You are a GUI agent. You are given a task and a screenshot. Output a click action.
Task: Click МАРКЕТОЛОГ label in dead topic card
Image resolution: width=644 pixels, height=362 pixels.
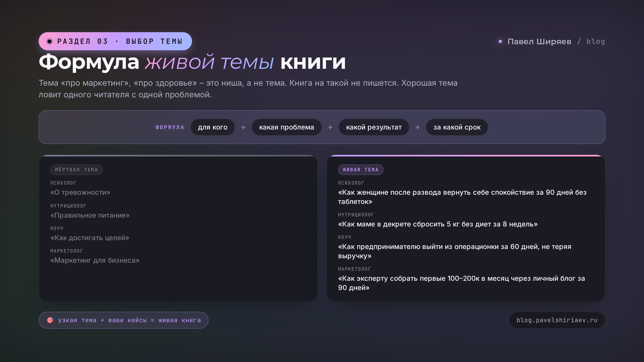tap(66, 251)
